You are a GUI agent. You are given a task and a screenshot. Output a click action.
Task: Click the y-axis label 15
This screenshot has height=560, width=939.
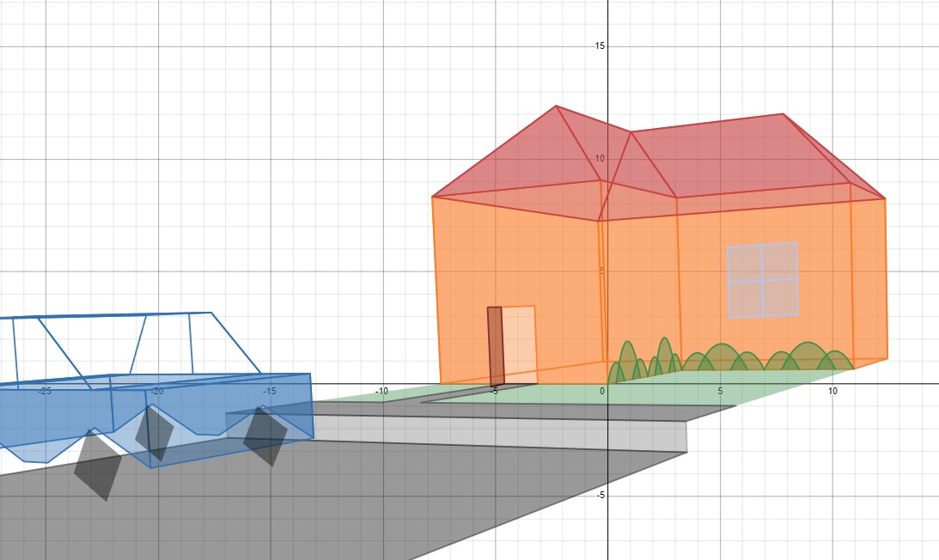(x=599, y=46)
